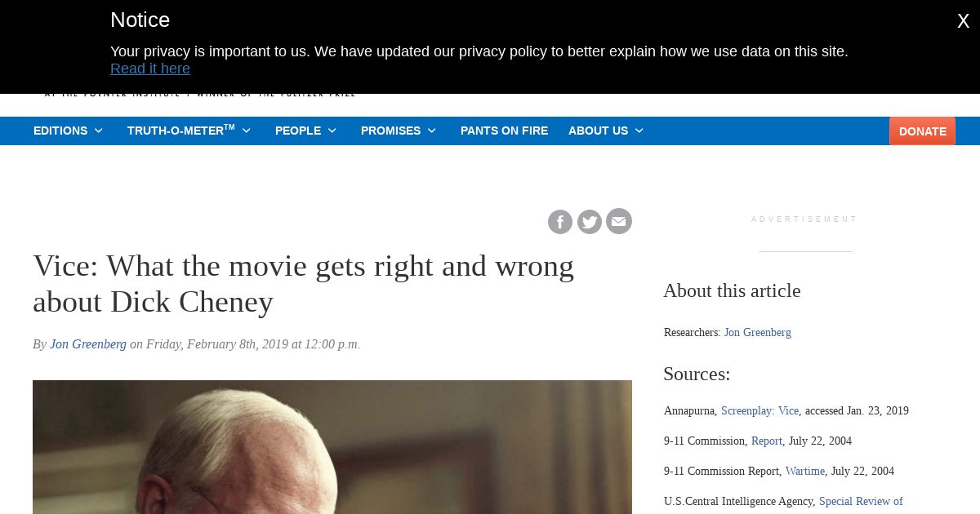Go to Pants on Fire page
This screenshot has width=980, height=514.
[504, 131]
